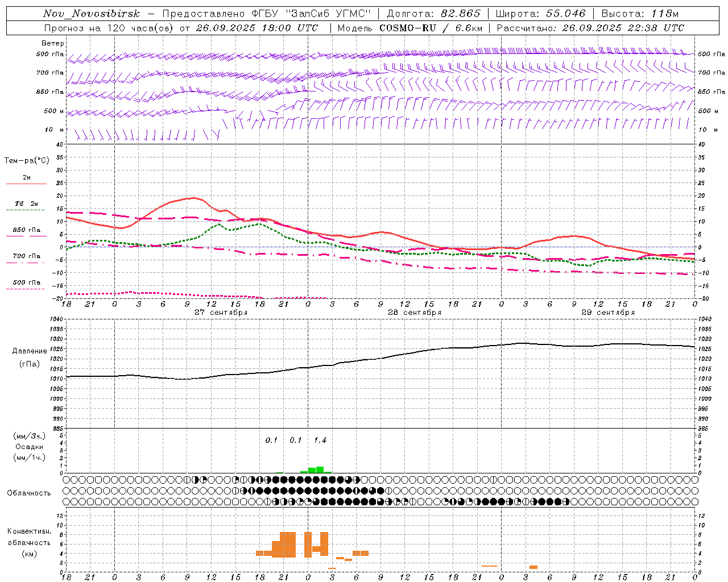This screenshot has height=582, width=728.
Task: Click the 27 сентября date label
Action: 221,313
